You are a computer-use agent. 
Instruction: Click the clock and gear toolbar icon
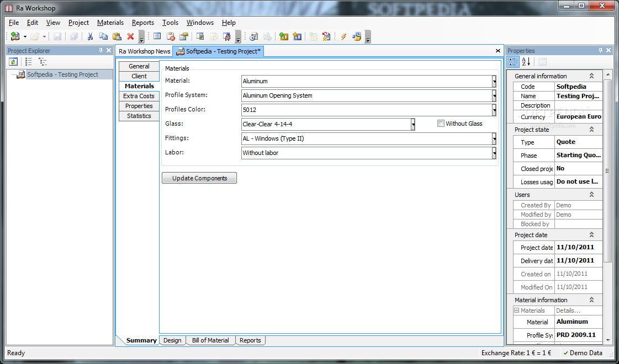pyautogui.click(x=254, y=37)
